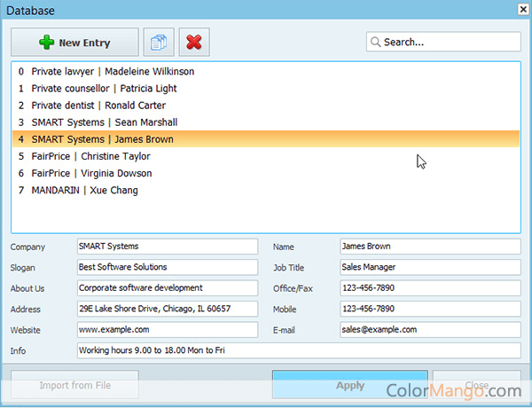
Task: Select the Private counsellor Patricia Light entry
Action: pyautogui.click(x=104, y=89)
